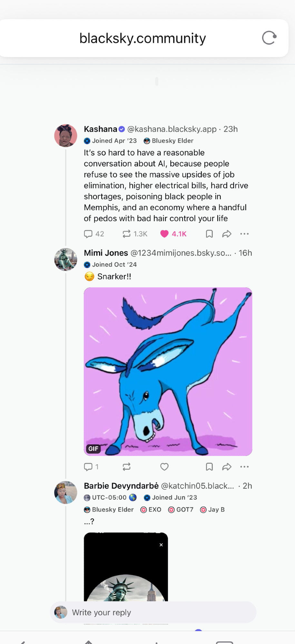Tap the blacksky.community address bar
The image size is (295, 644).
point(143,38)
